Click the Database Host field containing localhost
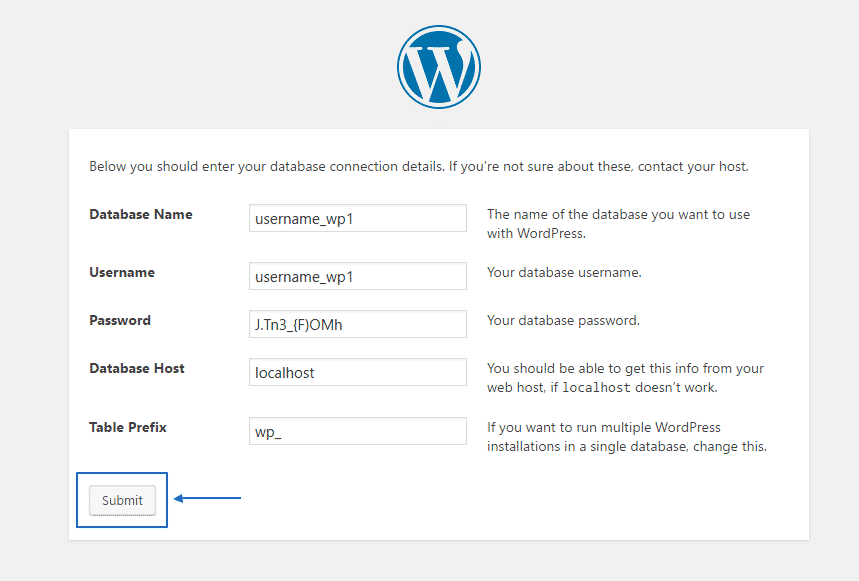 pyautogui.click(x=357, y=372)
